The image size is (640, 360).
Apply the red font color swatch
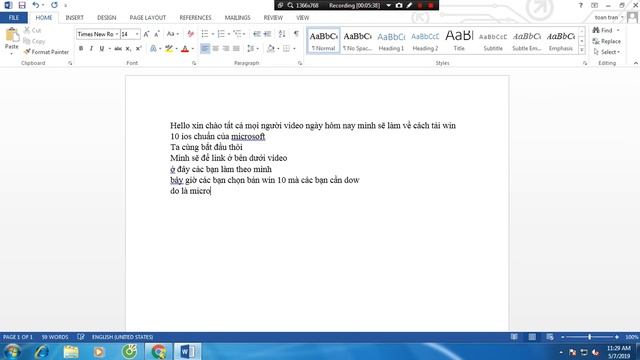185,49
